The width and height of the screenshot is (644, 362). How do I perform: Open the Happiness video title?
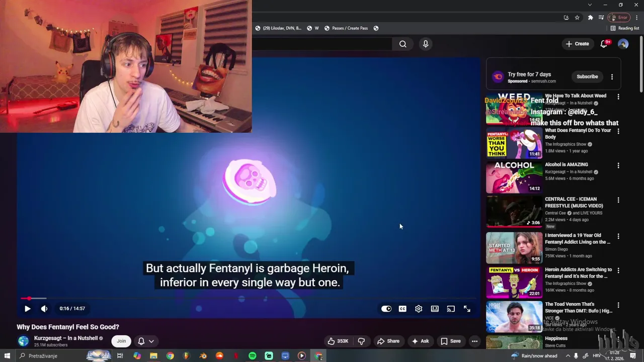[x=556, y=338]
